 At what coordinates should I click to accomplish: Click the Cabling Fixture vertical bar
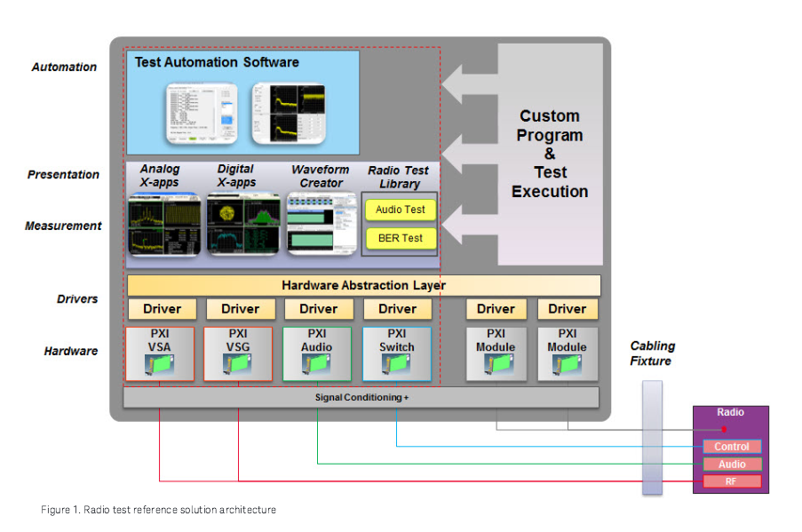(x=651, y=437)
